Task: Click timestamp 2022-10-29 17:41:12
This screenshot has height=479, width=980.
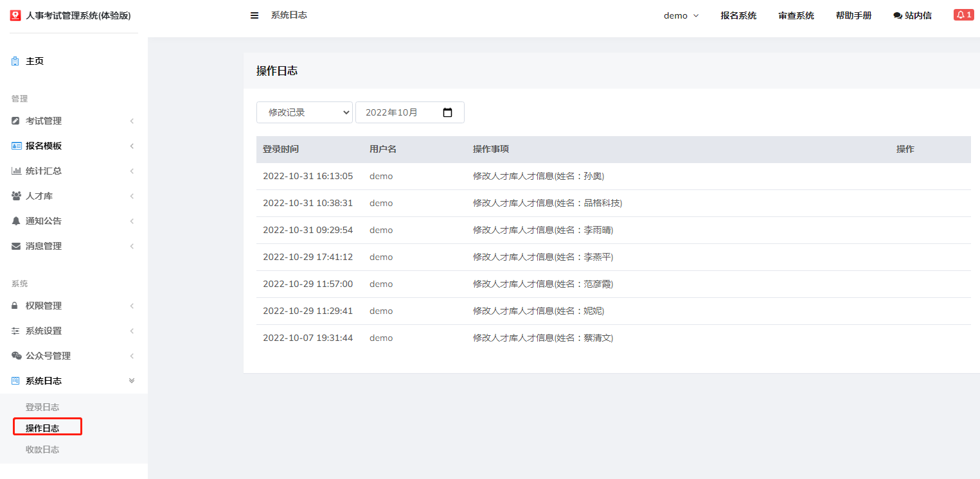Action: tap(308, 257)
